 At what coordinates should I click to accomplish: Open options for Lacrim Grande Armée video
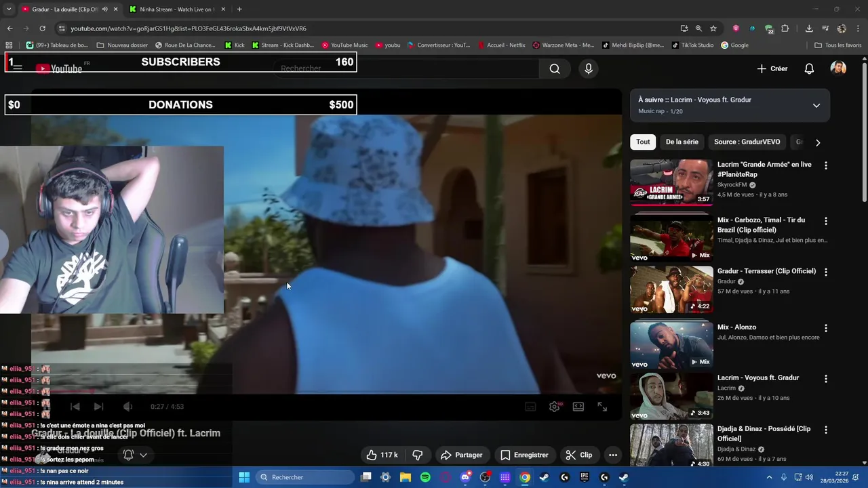pyautogui.click(x=826, y=165)
